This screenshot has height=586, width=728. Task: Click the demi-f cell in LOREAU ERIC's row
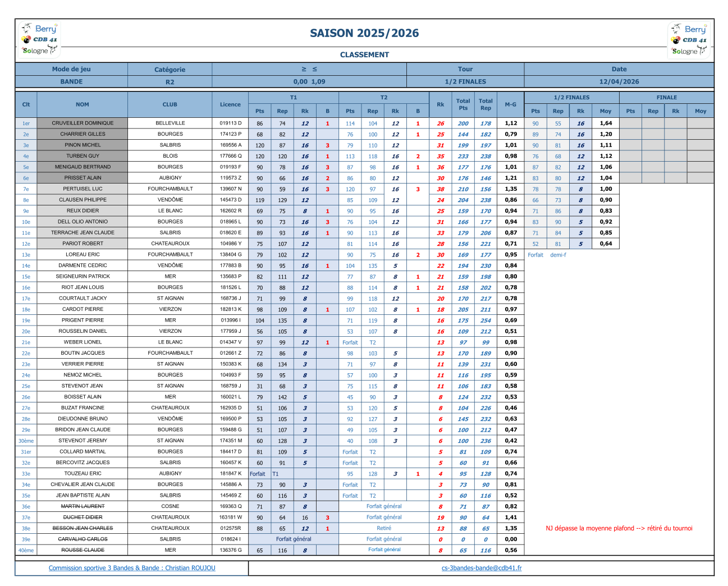tap(558, 255)
